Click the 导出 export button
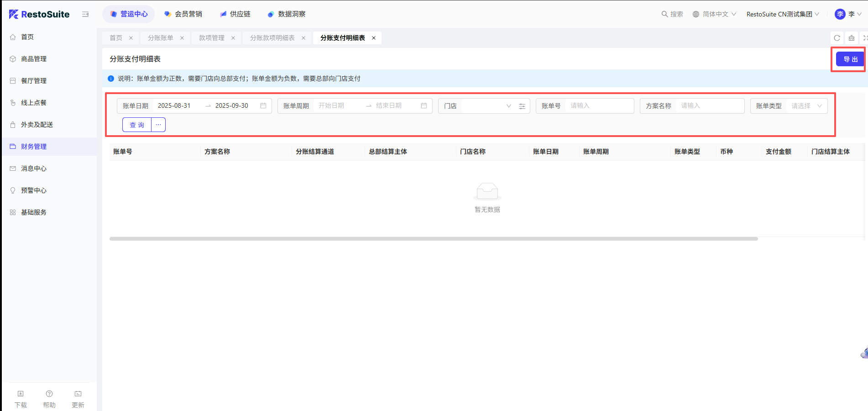Viewport: 868px width, 411px height. tap(850, 59)
